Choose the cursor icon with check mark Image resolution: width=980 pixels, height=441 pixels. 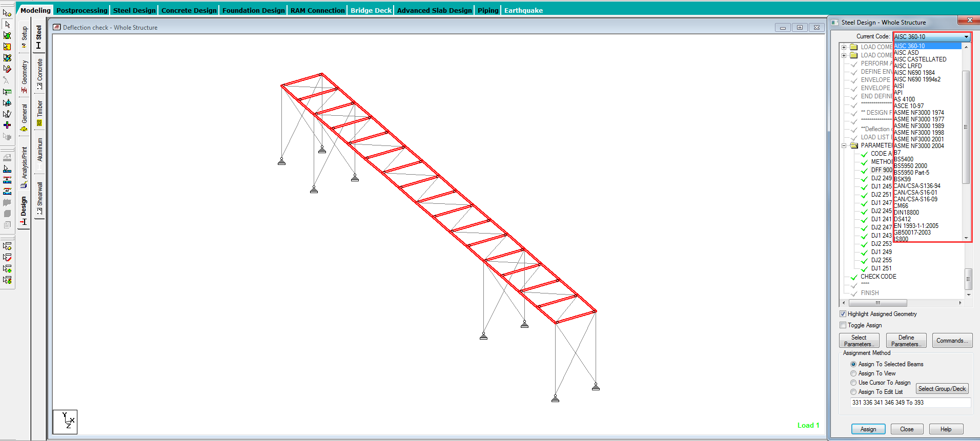pyautogui.click(x=7, y=114)
